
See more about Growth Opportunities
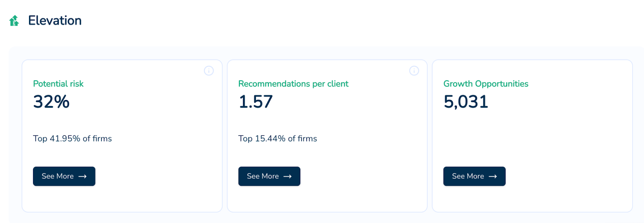(x=474, y=176)
